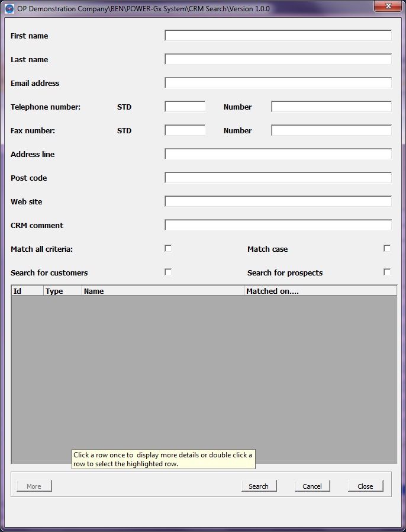Click the Web site input field
The image size is (406, 532).
(x=278, y=201)
